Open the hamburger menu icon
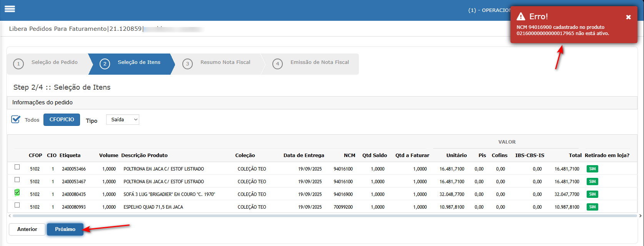Viewport: 644px width, 246px height. [10, 9]
